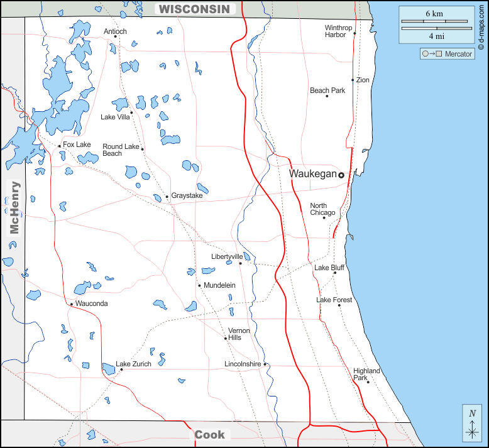
Task: Select the Round Lake Beach label
Action: click(x=121, y=150)
